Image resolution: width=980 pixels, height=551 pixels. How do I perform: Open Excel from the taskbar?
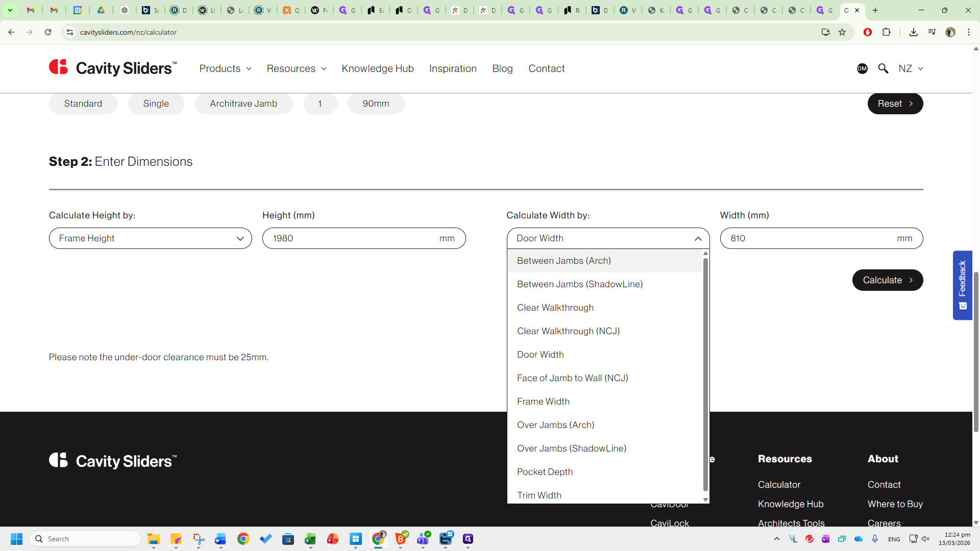310,539
